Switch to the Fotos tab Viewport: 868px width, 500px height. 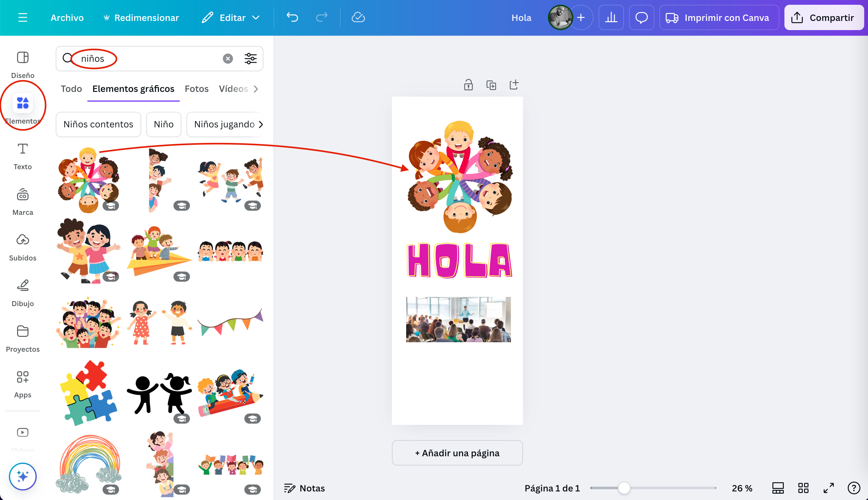[x=196, y=89]
